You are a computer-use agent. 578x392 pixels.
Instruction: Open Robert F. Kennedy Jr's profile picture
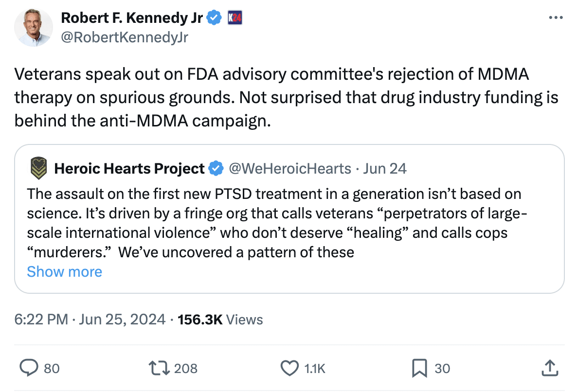[33, 28]
